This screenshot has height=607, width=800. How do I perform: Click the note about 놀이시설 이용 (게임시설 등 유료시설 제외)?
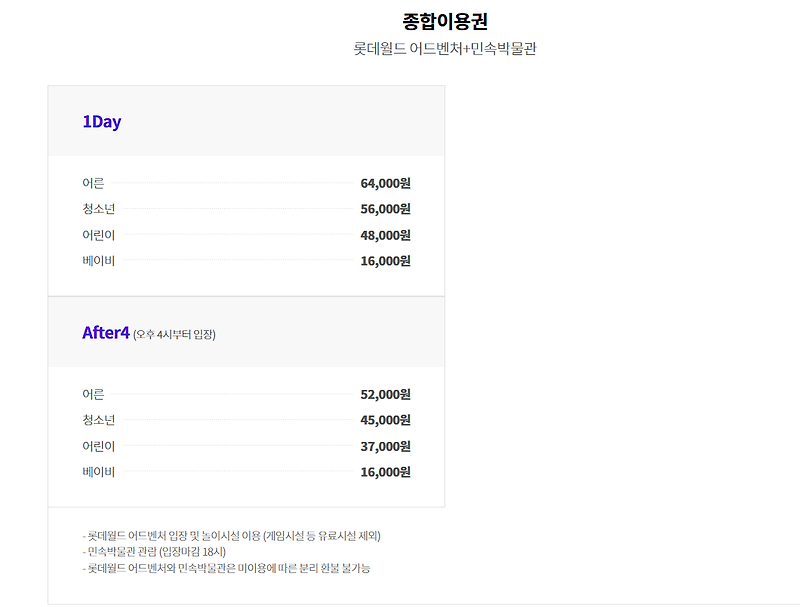[232, 536]
